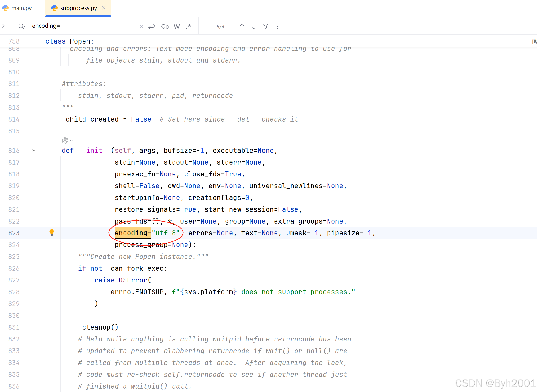537x392 pixels.
Task: Clear the search query using the X icon
Action: coord(141,26)
